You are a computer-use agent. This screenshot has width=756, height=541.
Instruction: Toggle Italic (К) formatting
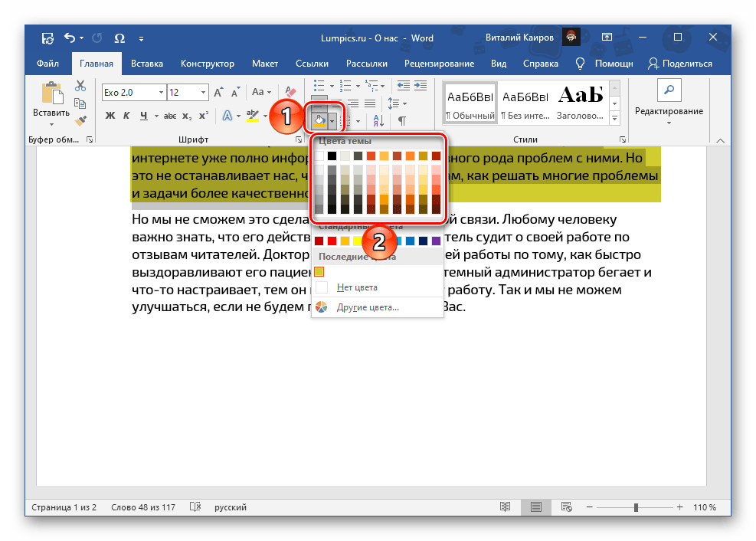tap(126, 116)
